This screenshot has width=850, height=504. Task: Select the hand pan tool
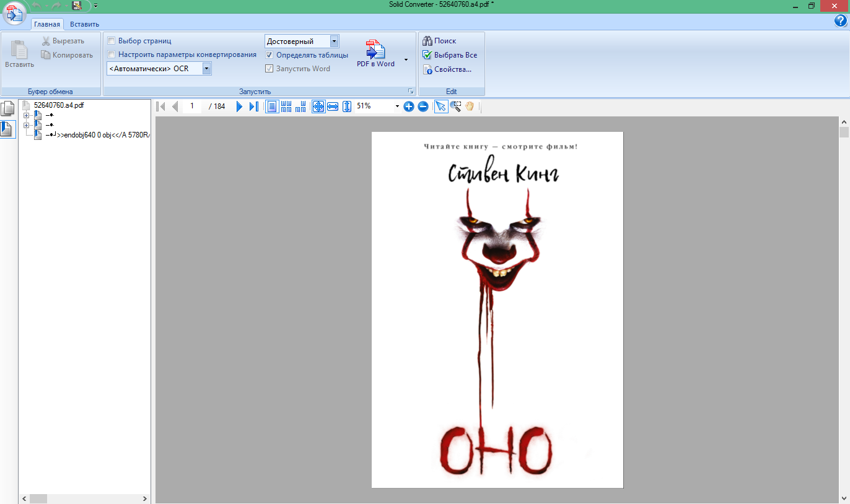(470, 106)
